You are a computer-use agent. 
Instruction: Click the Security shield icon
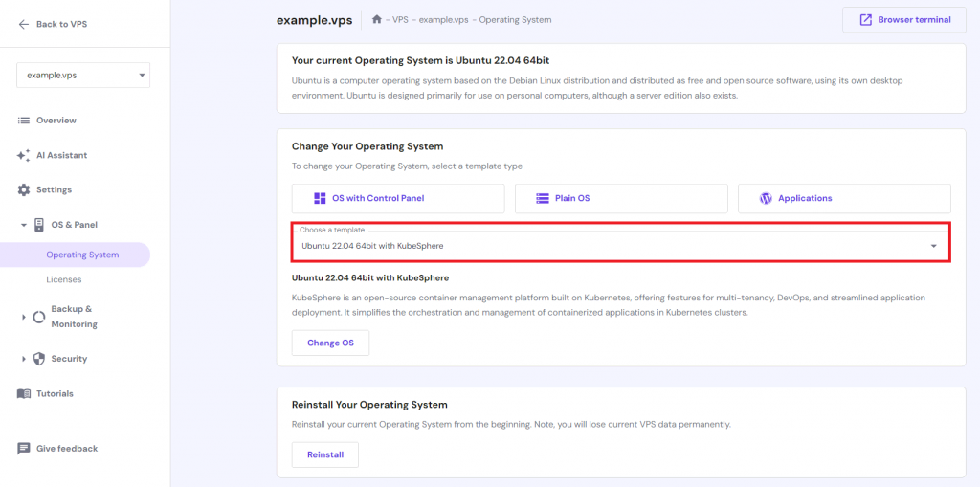coord(38,359)
